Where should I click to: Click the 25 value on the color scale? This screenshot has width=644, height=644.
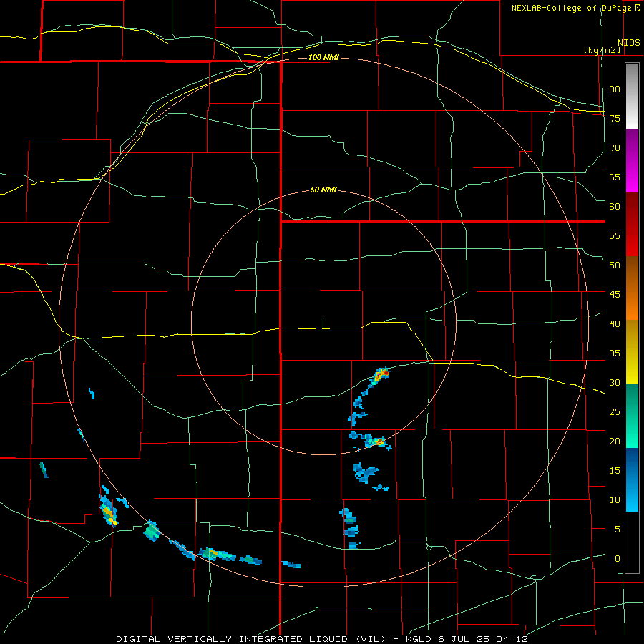tap(615, 411)
